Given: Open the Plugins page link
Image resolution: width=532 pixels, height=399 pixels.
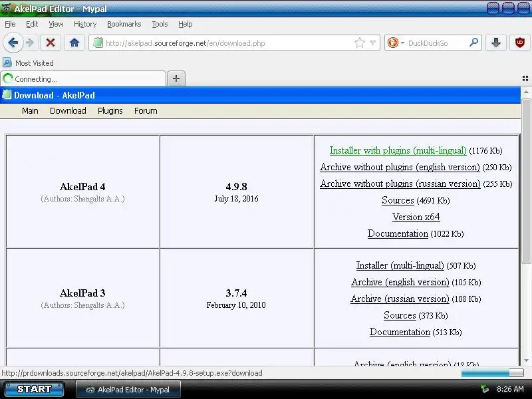Looking at the screenshot, I should [x=110, y=111].
